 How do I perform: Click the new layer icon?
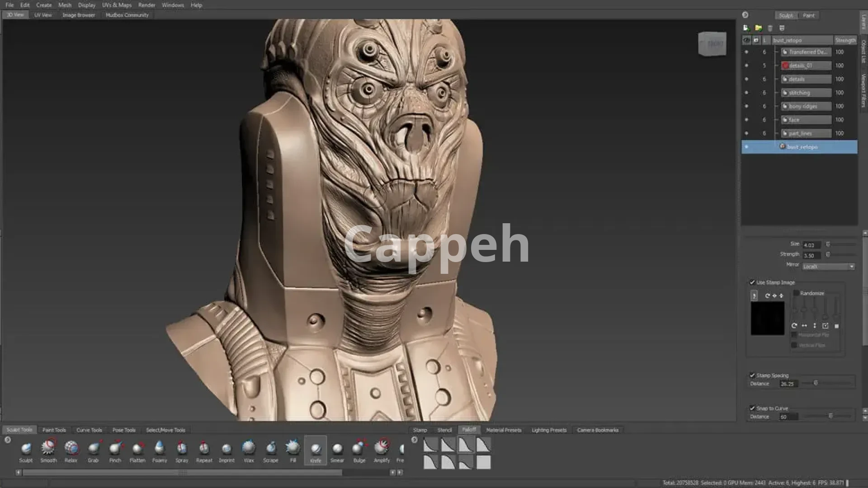click(746, 28)
